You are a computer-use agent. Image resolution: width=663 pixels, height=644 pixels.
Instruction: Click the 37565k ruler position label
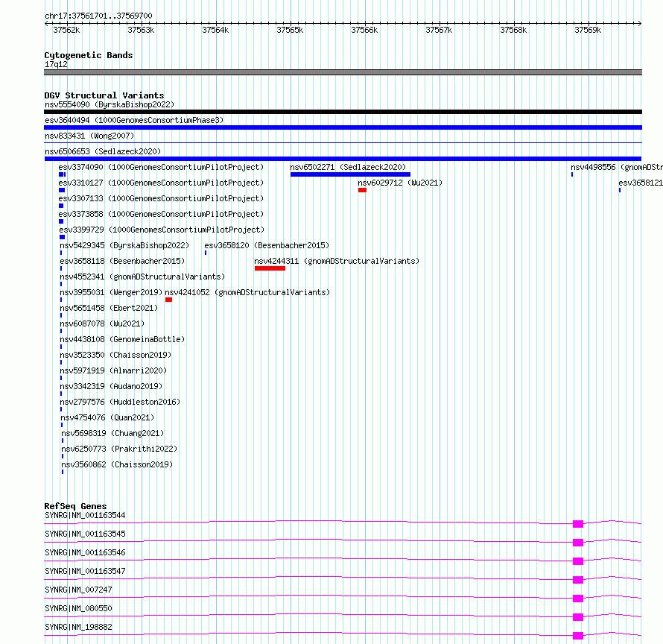(x=290, y=30)
